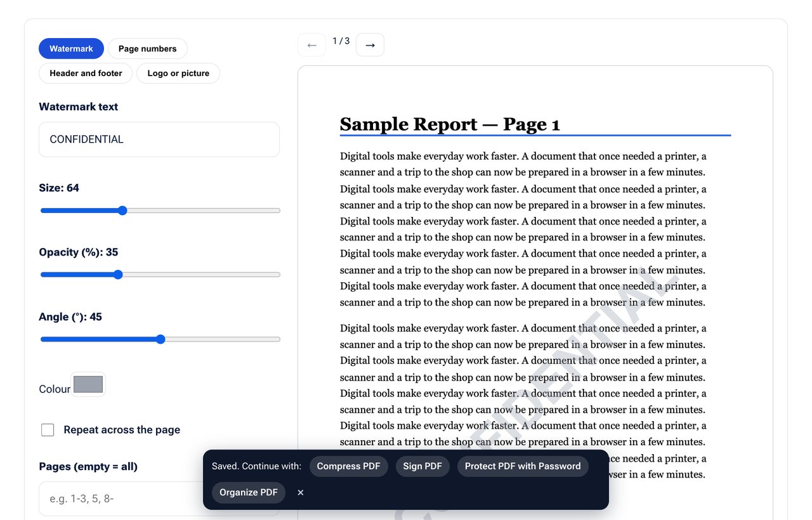Image resolution: width=812 pixels, height=520 pixels.
Task: Go to the next page arrow
Action: [x=370, y=45]
